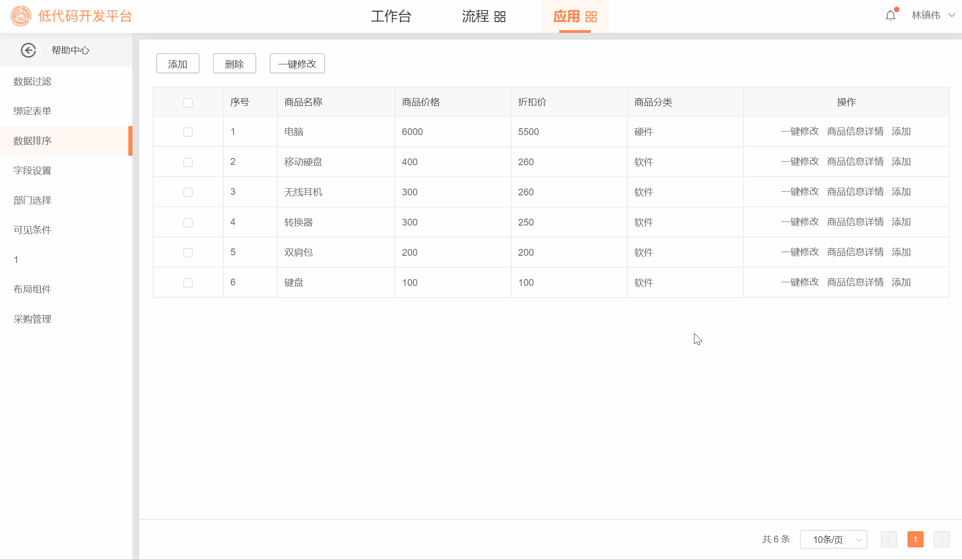Check the checkbox for row 无线耳机
This screenshot has width=962, height=560.
188,192
